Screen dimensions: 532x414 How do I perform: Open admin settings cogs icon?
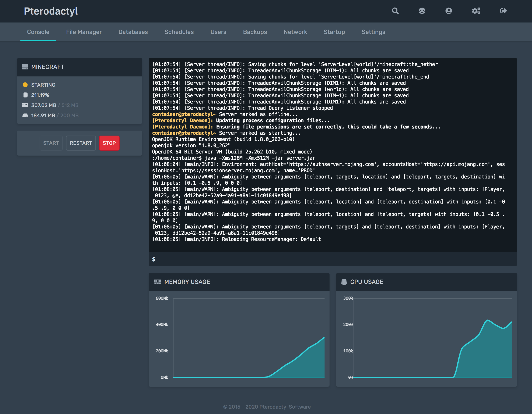(x=476, y=11)
